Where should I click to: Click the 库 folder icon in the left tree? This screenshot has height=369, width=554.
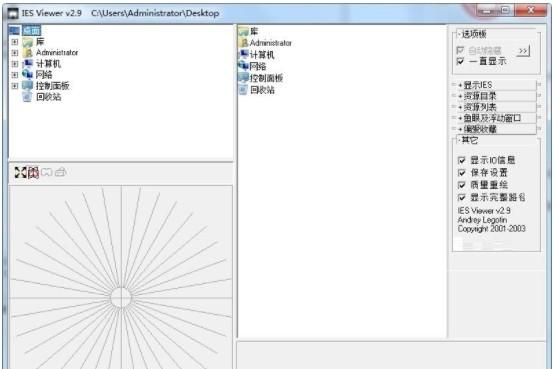tap(28, 42)
